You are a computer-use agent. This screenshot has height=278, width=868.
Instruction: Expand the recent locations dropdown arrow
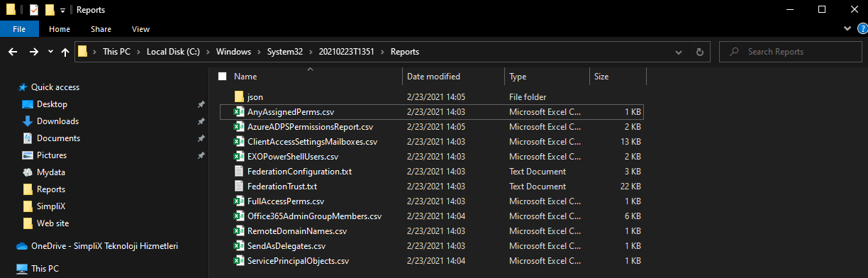pyautogui.click(x=50, y=52)
